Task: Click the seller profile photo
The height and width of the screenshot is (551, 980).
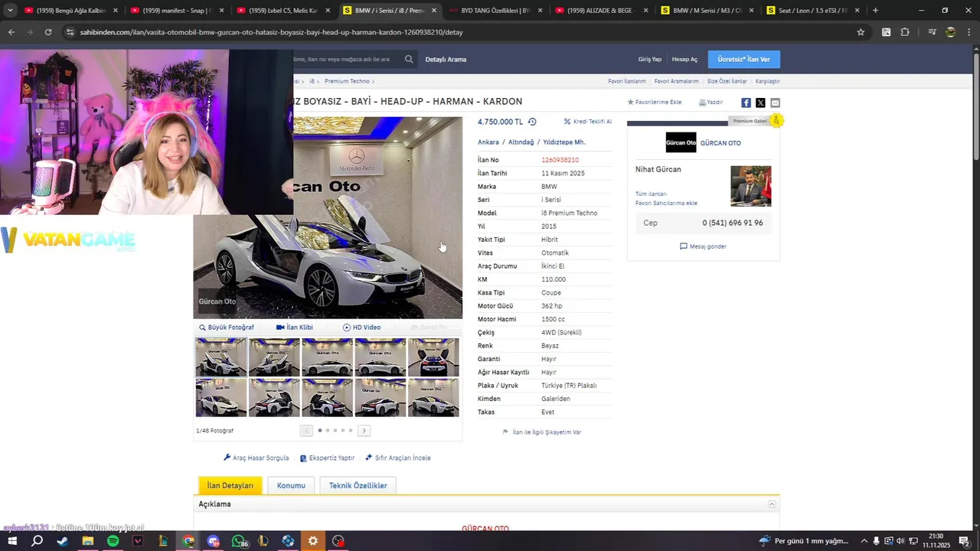Action: (750, 186)
